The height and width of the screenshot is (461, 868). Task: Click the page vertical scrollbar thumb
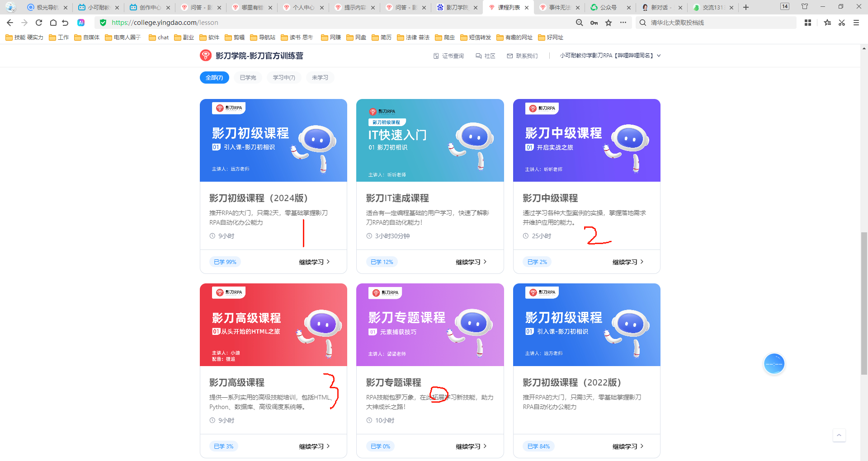click(864, 303)
